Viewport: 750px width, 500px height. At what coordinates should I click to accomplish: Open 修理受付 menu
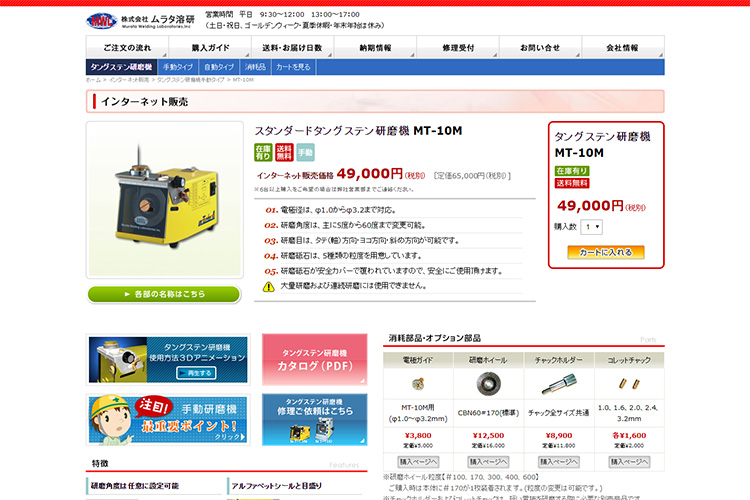pos(458,47)
